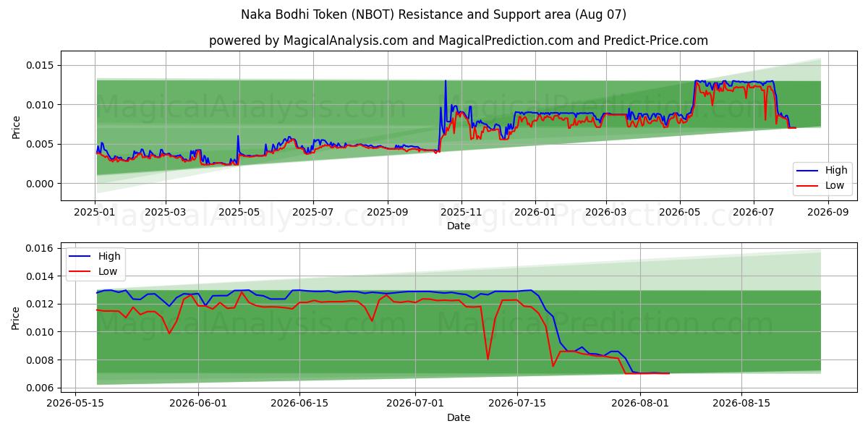Click the '2025-11' date tick label

(x=461, y=212)
